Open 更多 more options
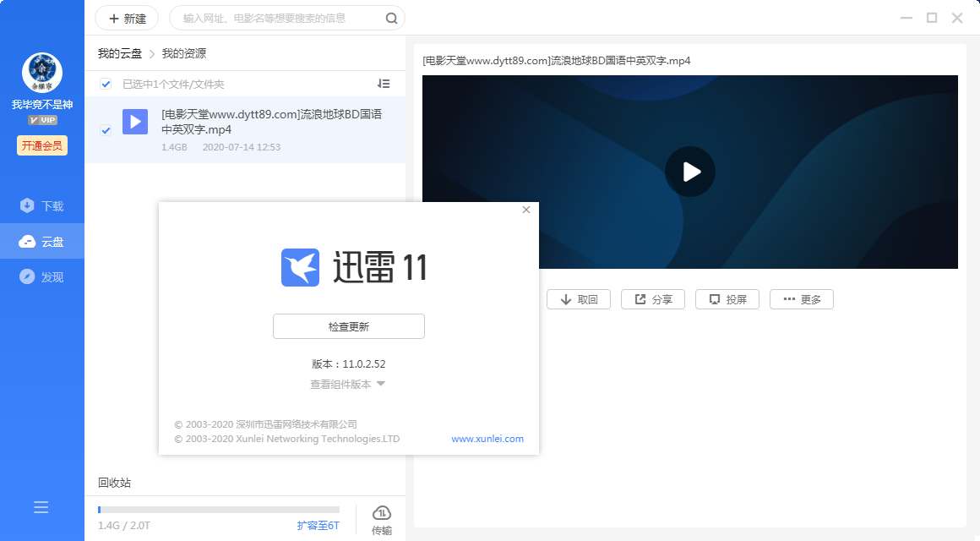 [802, 299]
